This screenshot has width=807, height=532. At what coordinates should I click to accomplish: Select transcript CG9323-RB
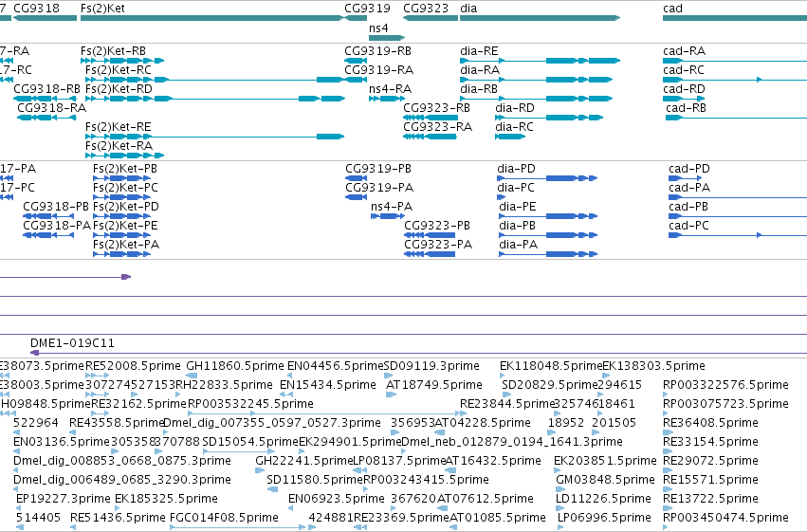click(x=431, y=118)
